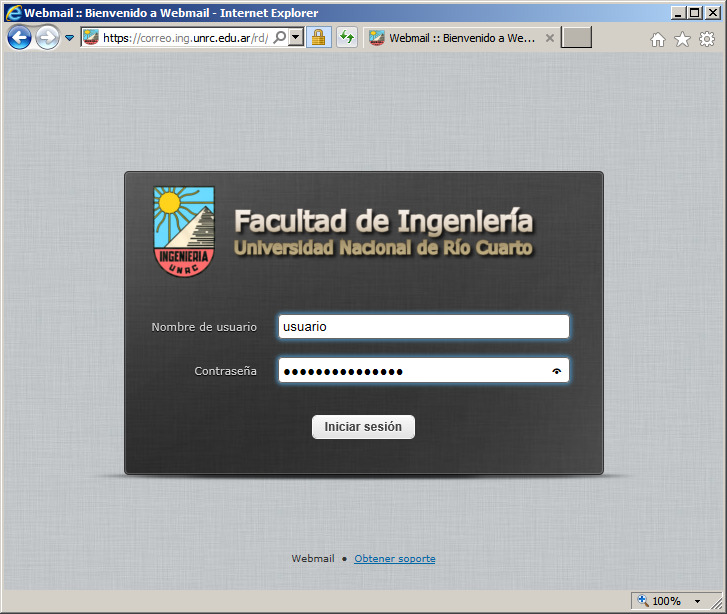The height and width of the screenshot is (614, 727).
Task: Open the Tools gear menu
Action: [x=707, y=39]
